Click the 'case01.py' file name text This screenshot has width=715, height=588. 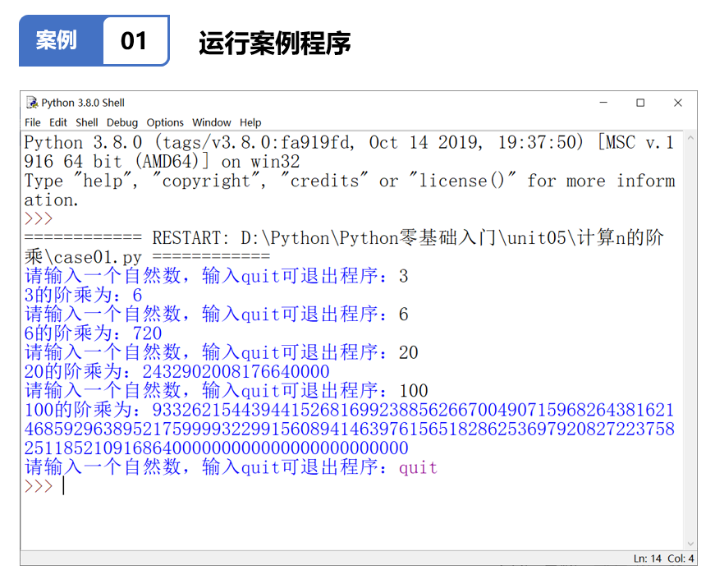98,258
